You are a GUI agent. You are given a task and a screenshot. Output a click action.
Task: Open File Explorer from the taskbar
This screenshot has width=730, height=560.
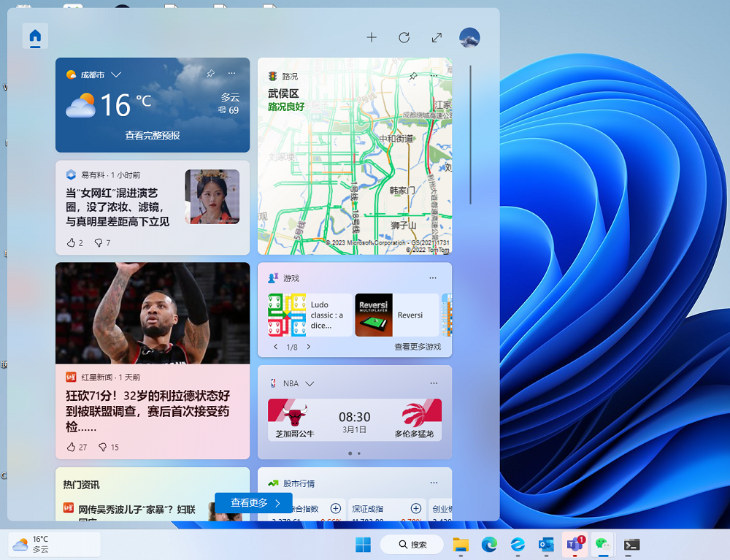(461, 544)
